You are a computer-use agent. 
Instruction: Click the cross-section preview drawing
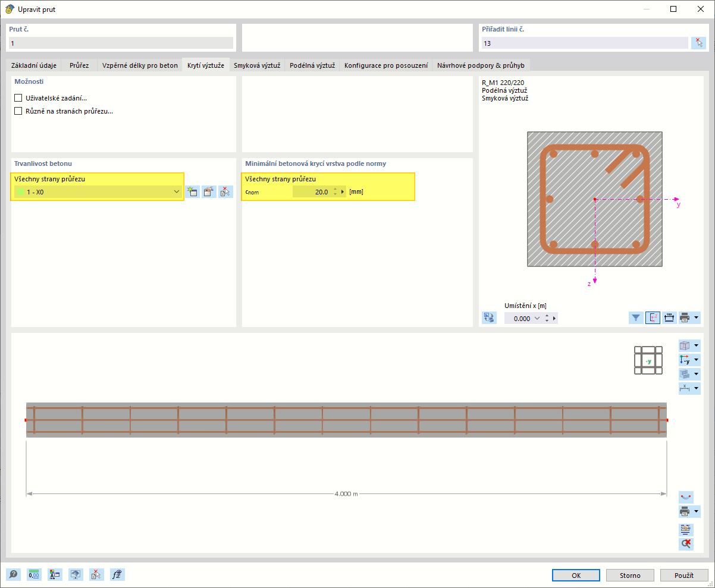(x=595, y=199)
